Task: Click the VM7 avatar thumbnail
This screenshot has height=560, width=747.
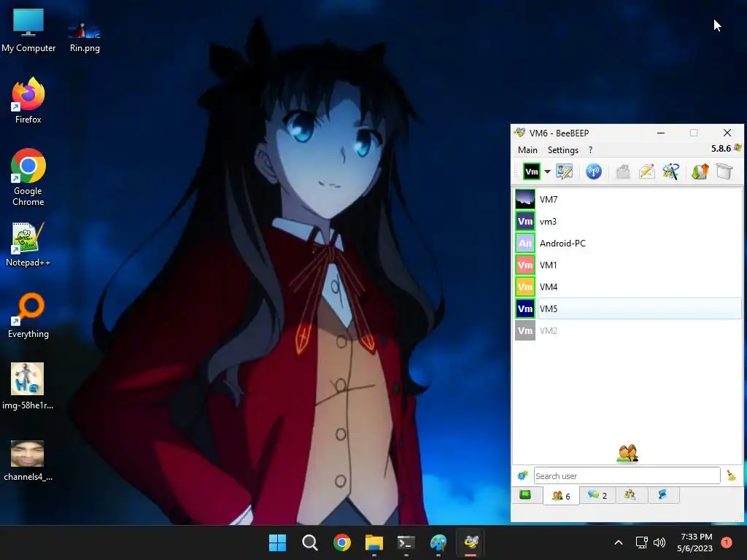Action: click(525, 200)
